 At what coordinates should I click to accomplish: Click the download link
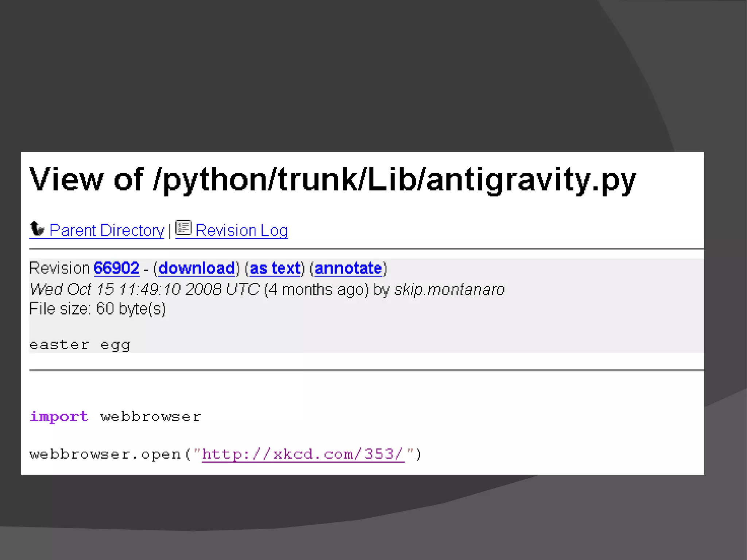(x=197, y=268)
